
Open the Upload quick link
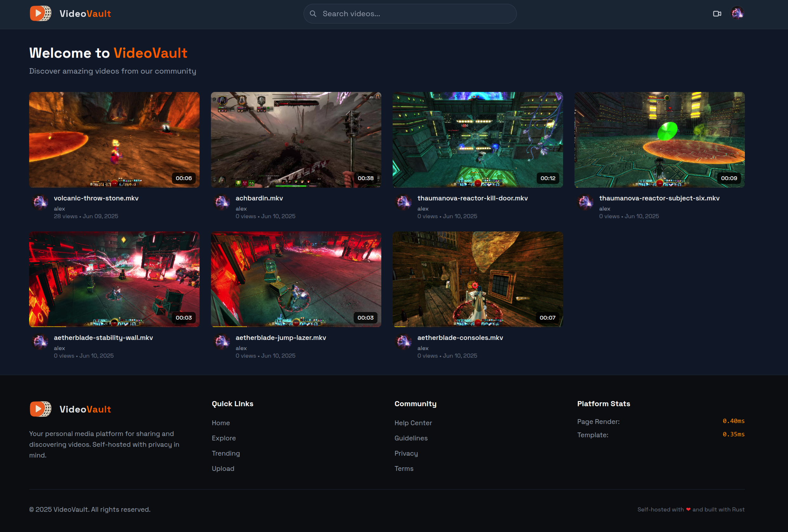223,468
